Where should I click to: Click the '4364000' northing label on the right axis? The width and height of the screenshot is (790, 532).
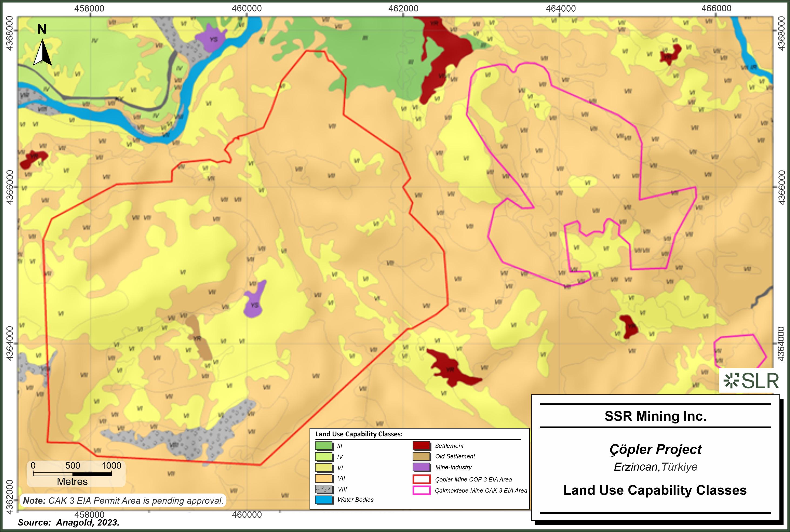coord(781,344)
